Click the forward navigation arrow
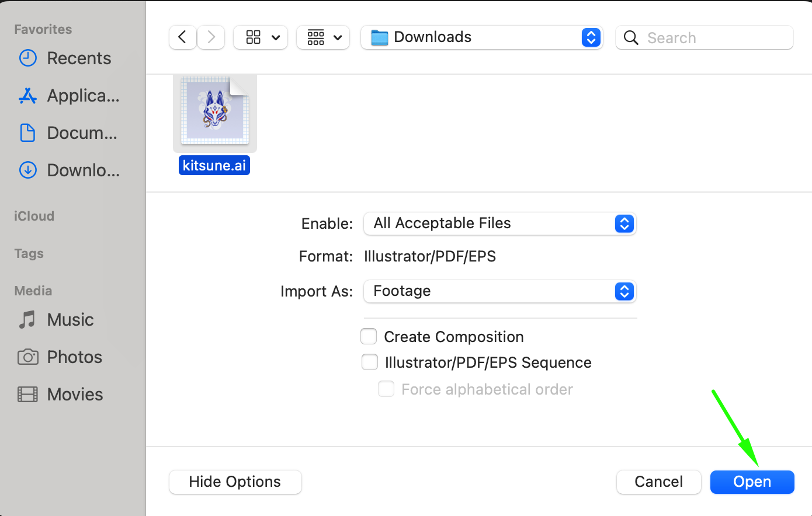812x516 pixels. [x=211, y=37]
